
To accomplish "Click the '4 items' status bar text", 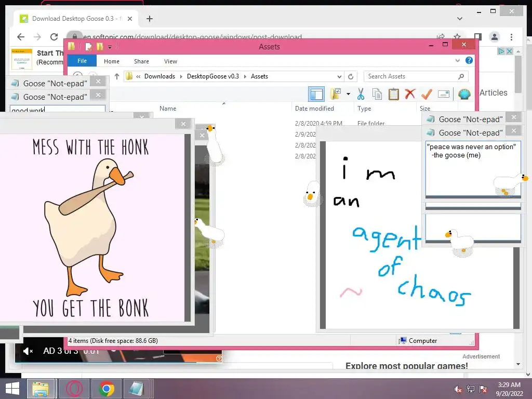I will [x=113, y=341].
